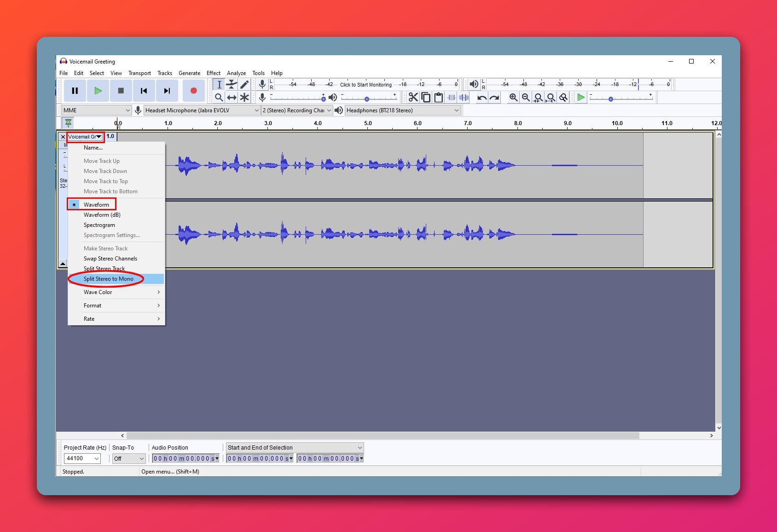The height and width of the screenshot is (532, 777).
Task: Click the playback volume slider
Action: pyautogui.click(x=369, y=97)
